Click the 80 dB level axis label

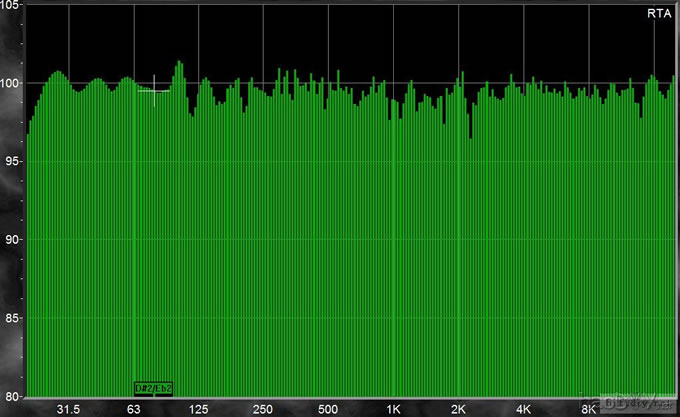11,395
